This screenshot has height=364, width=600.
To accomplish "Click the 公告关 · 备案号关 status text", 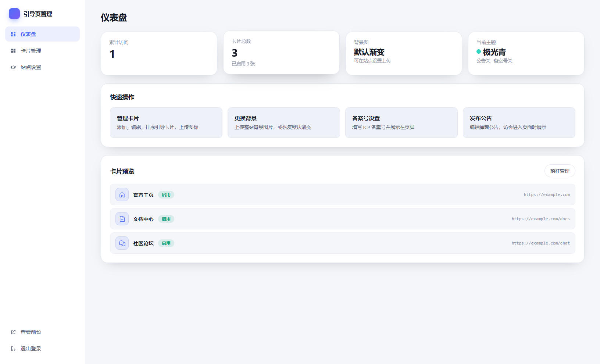I will (x=494, y=61).
